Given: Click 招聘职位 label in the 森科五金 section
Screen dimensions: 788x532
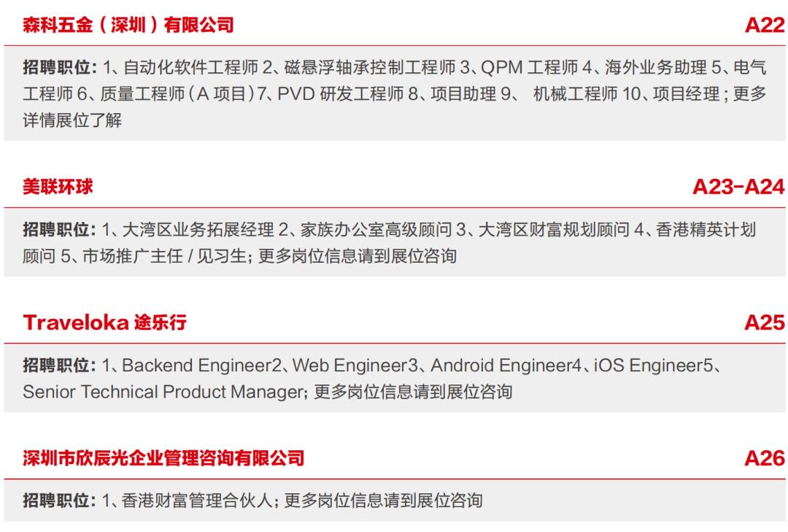Looking at the screenshot, I should (59, 67).
